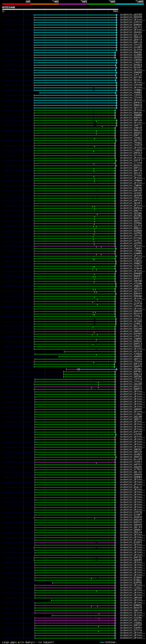This screenshot has height=644, width=146.
Task: Pick UniRef100_Q8H714 hit
Action: pyautogui.click(x=131, y=359)
